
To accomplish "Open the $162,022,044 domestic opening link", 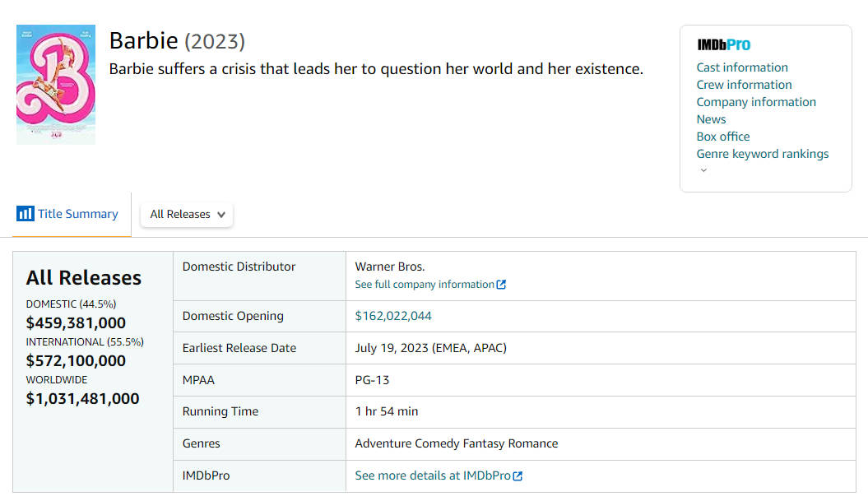I will pos(392,316).
